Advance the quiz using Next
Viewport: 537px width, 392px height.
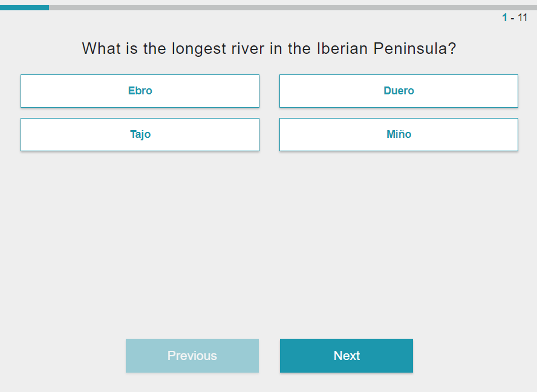click(x=346, y=356)
